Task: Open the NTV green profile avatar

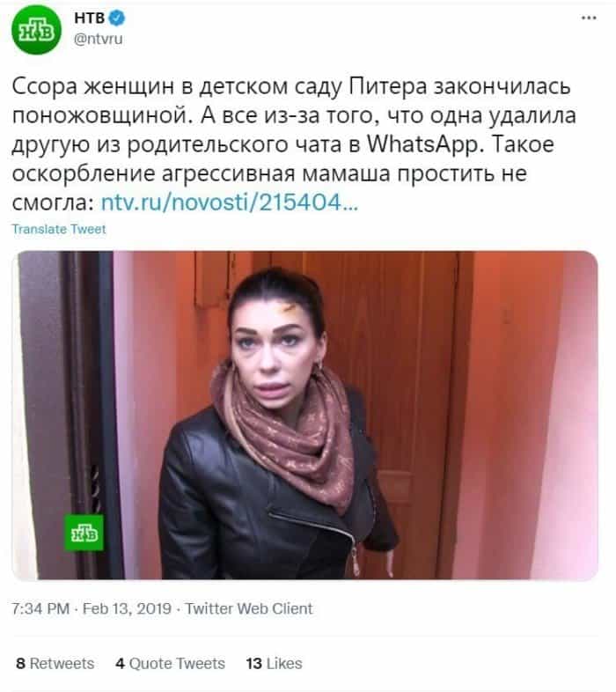Action: (37, 30)
